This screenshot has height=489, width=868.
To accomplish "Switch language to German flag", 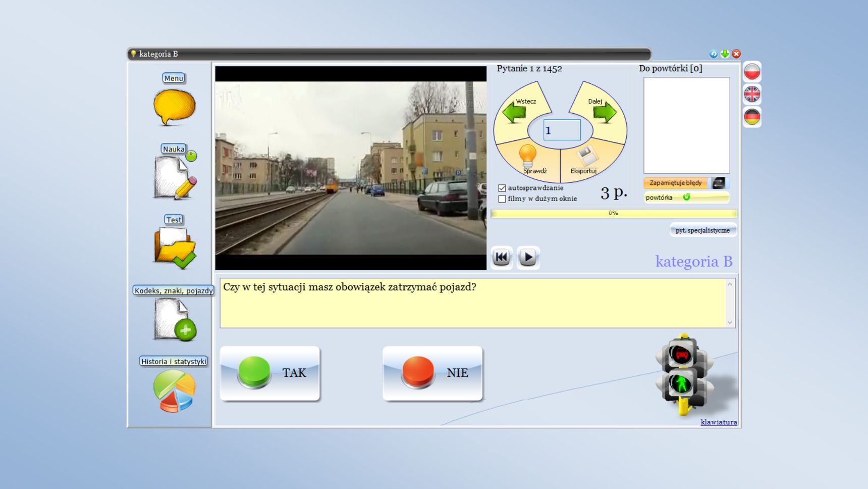I will point(752,117).
